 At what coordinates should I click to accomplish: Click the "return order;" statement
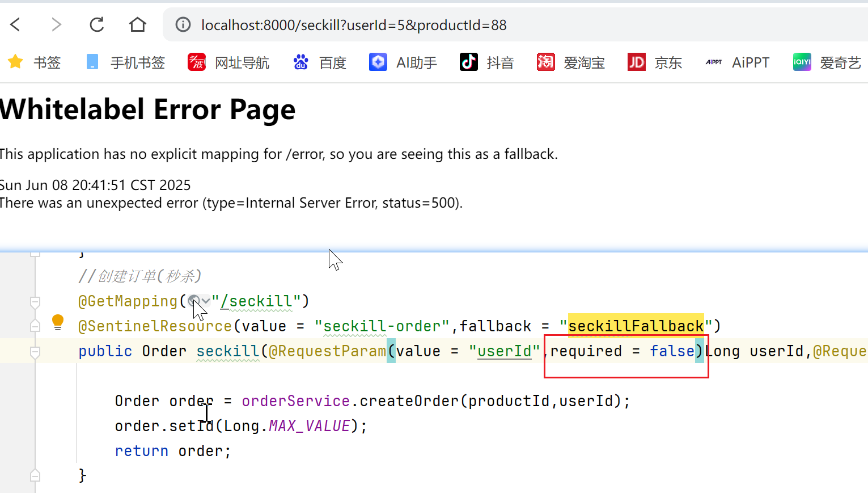(173, 451)
